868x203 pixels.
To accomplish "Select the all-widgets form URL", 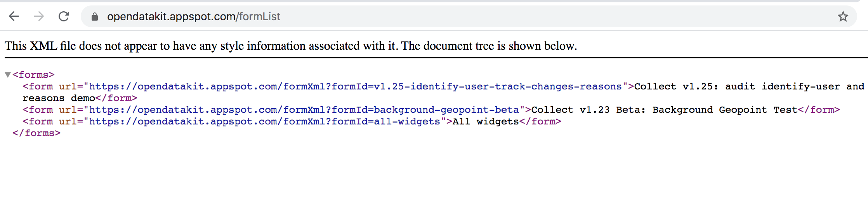I will tap(265, 121).
